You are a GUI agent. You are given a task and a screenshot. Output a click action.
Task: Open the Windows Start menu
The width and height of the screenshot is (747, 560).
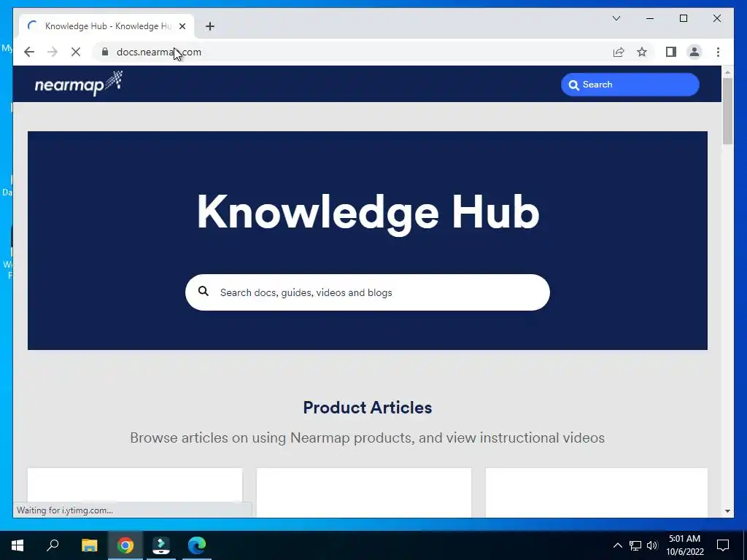[x=18, y=545]
